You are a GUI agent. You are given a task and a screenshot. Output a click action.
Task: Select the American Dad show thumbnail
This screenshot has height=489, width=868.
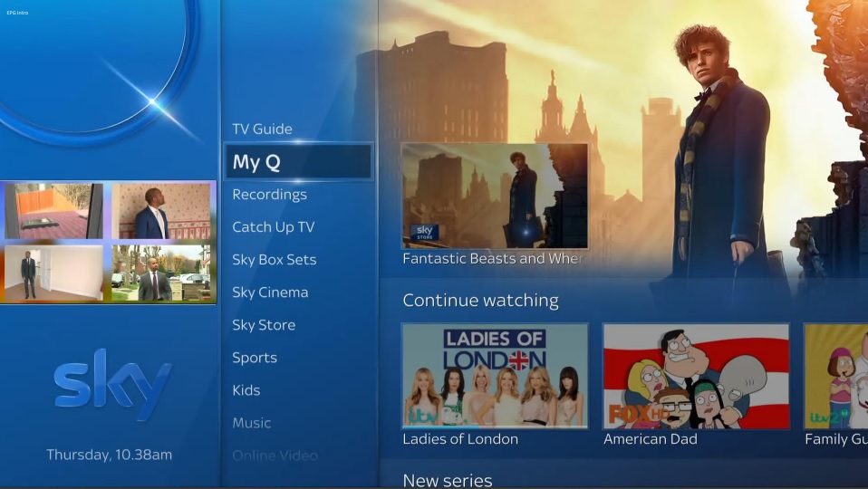[696, 376]
